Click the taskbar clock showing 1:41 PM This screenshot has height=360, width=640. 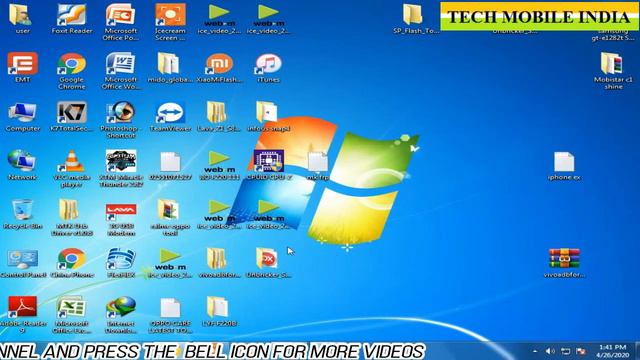612,351
